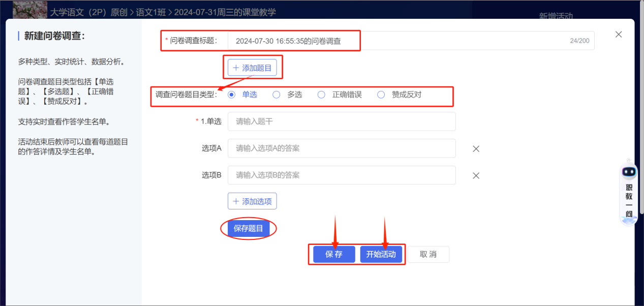644x306 pixels.
Task: Remove 选项B using its X delete icon
Action: [x=476, y=175]
